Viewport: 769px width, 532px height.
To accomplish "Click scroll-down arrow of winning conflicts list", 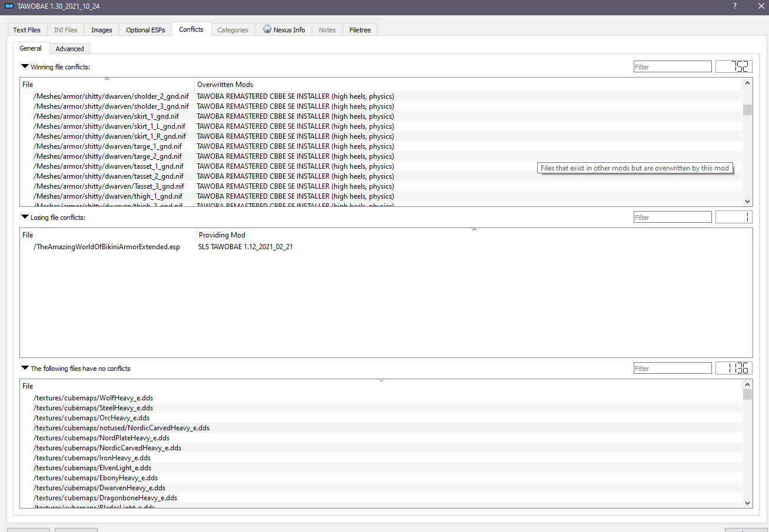I will [x=748, y=201].
